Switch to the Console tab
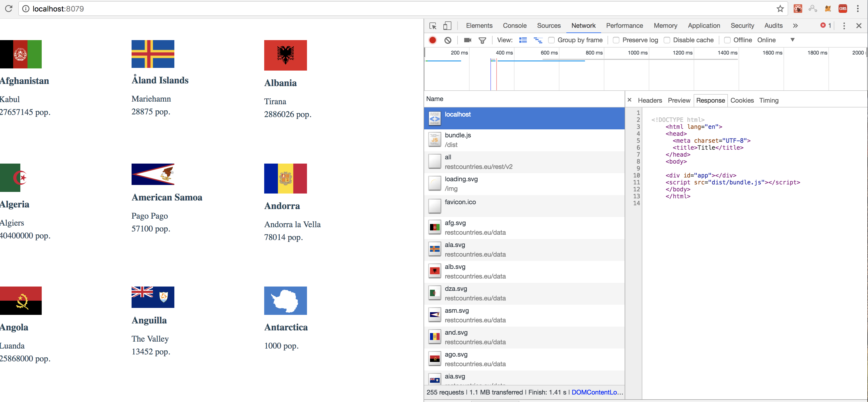Image resolution: width=868 pixels, height=402 pixels. coord(514,26)
